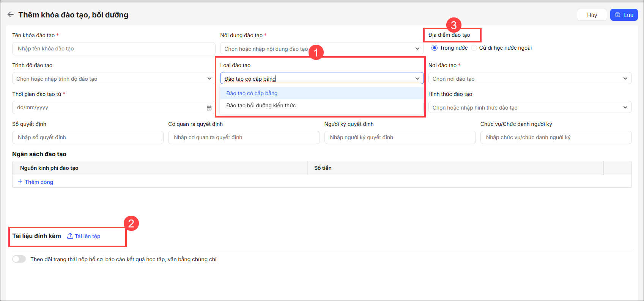Viewport: 644px width, 301px height.
Task: Click the calendar icon in the date field
Action: click(209, 108)
